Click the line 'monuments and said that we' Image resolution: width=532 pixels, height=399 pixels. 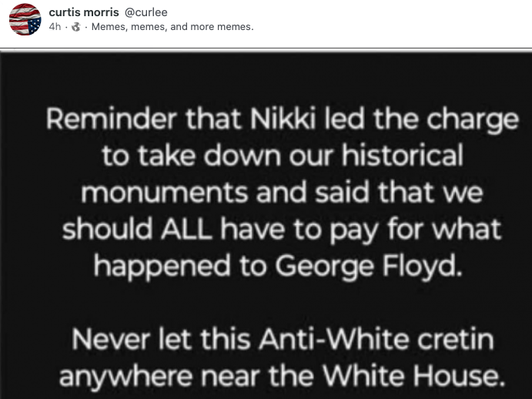click(x=282, y=193)
